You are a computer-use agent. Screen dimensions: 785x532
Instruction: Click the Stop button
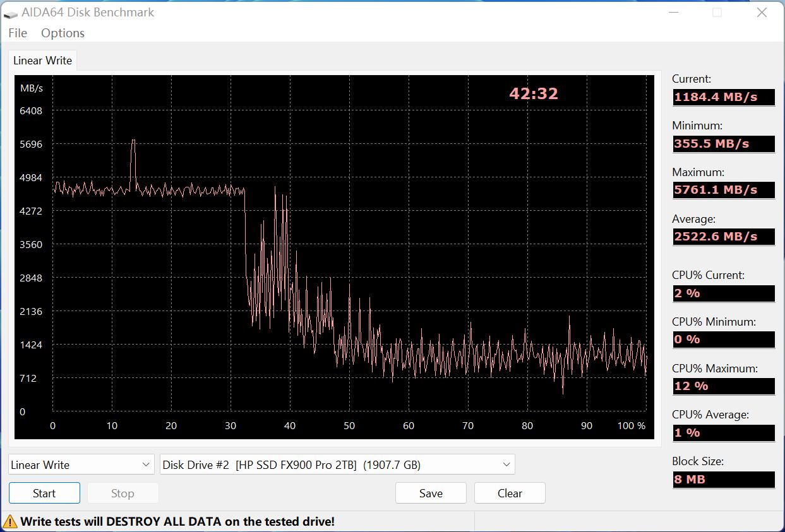[x=123, y=493]
